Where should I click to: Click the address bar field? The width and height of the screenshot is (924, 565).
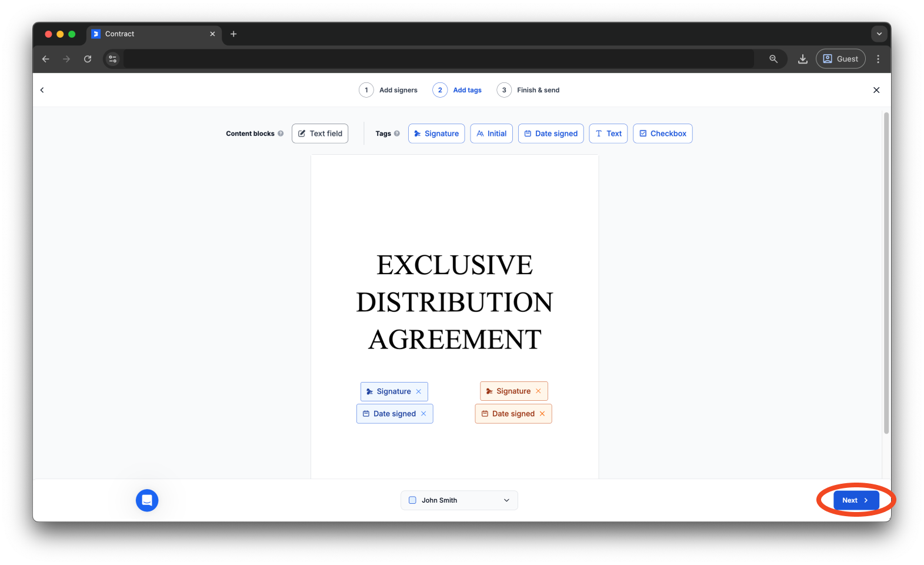438,59
